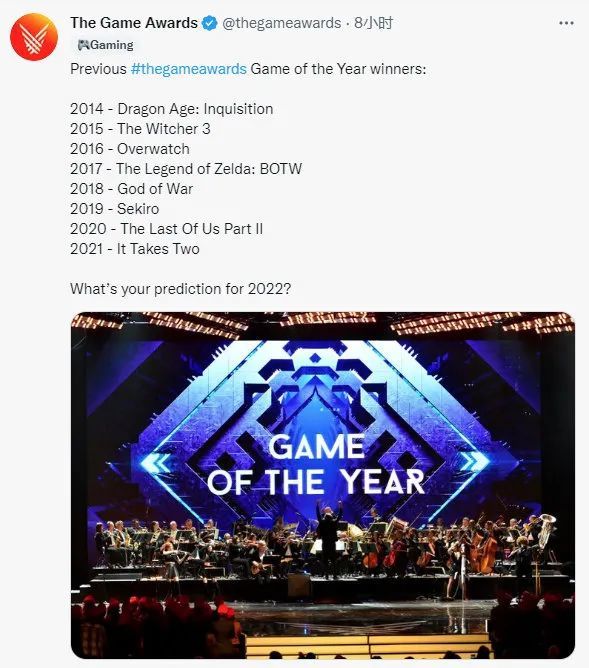The width and height of the screenshot is (589, 668).
Task: Click the blue verified badge icon
Action: pos(209,23)
